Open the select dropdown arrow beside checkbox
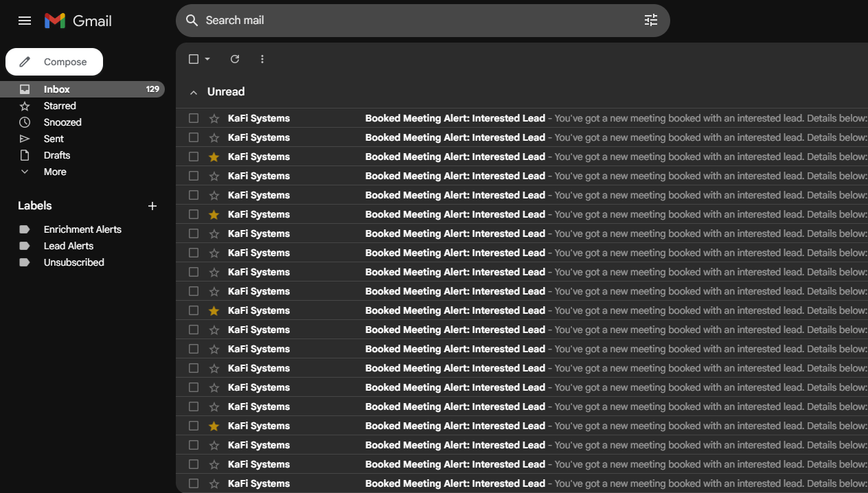This screenshot has width=868, height=493. (207, 59)
